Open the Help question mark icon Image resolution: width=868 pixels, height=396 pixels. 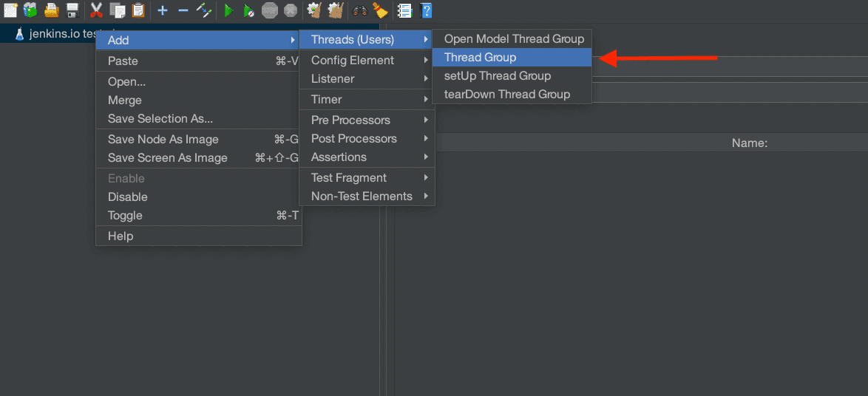[426, 10]
